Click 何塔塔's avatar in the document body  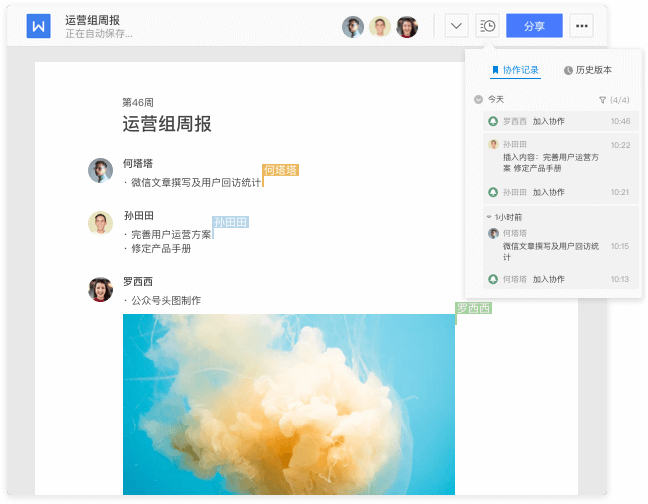[x=100, y=170]
